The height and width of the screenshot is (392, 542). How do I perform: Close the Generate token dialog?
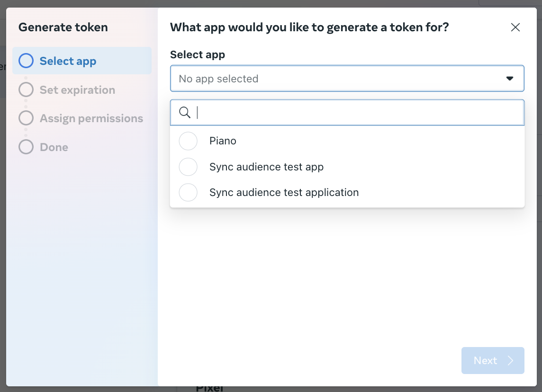click(x=515, y=27)
